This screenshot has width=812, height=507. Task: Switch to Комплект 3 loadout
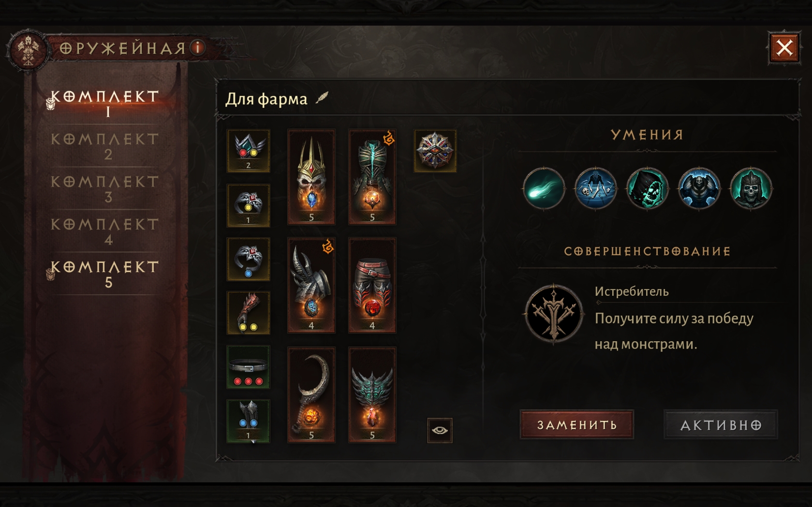click(105, 189)
